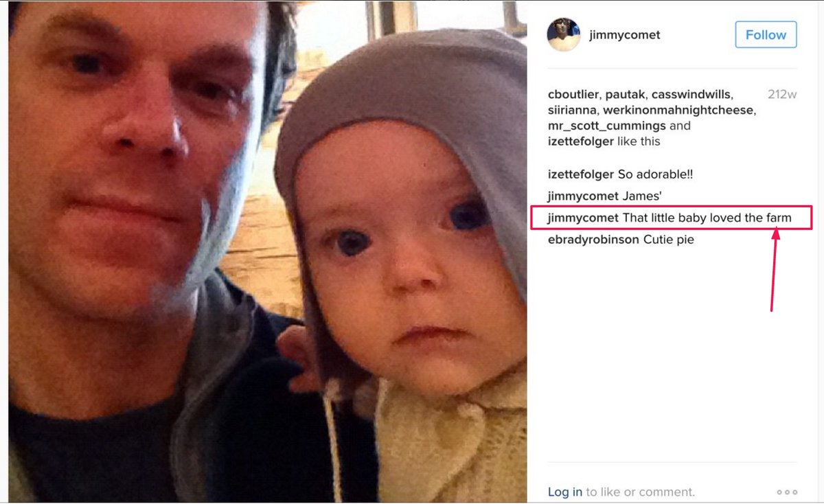Image resolution: width=824 pixels, height=504 pixels.
Task: Open jimmycomet's profile avatar picture
Action: pos(564,34)
